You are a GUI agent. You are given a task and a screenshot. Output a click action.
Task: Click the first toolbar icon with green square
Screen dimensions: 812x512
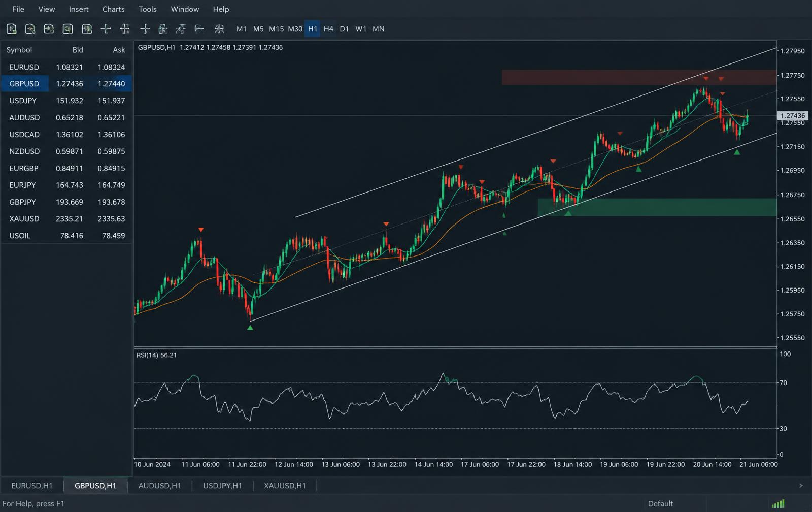point(12,29)
